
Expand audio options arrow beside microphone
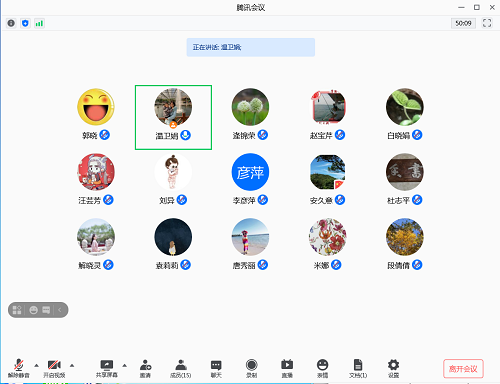pos(36,365)
